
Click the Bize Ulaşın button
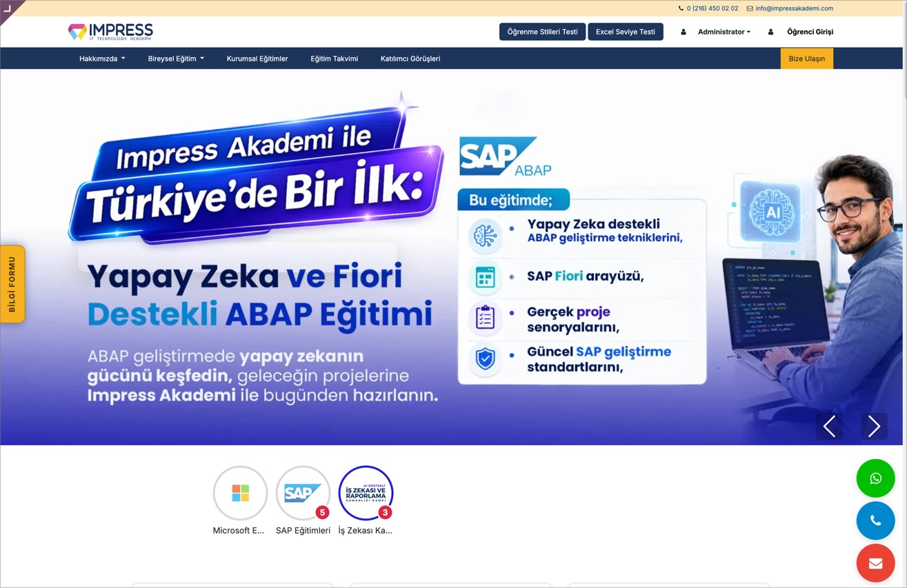(x=807, y=59)
